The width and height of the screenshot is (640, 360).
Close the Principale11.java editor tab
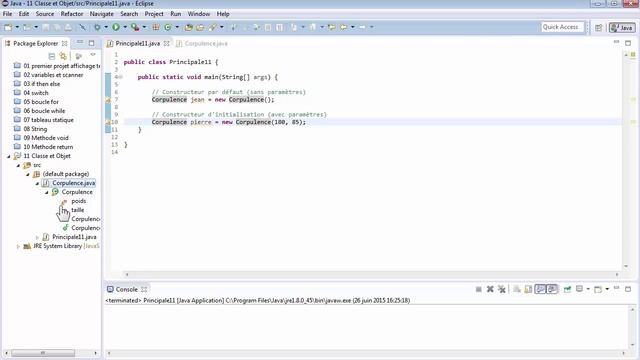pos(167,43)
